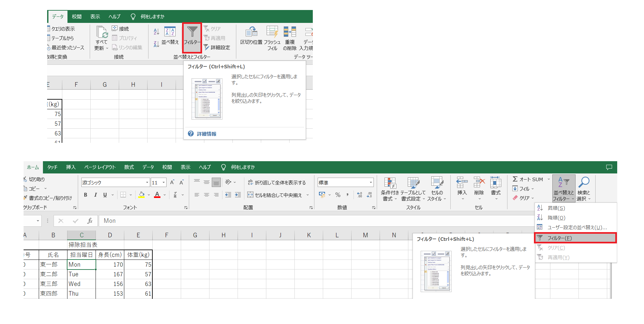This screenshot has height=324, width=644.
Task: Switch to the ページ レイアウト tab
Action: tap(100, 167)
